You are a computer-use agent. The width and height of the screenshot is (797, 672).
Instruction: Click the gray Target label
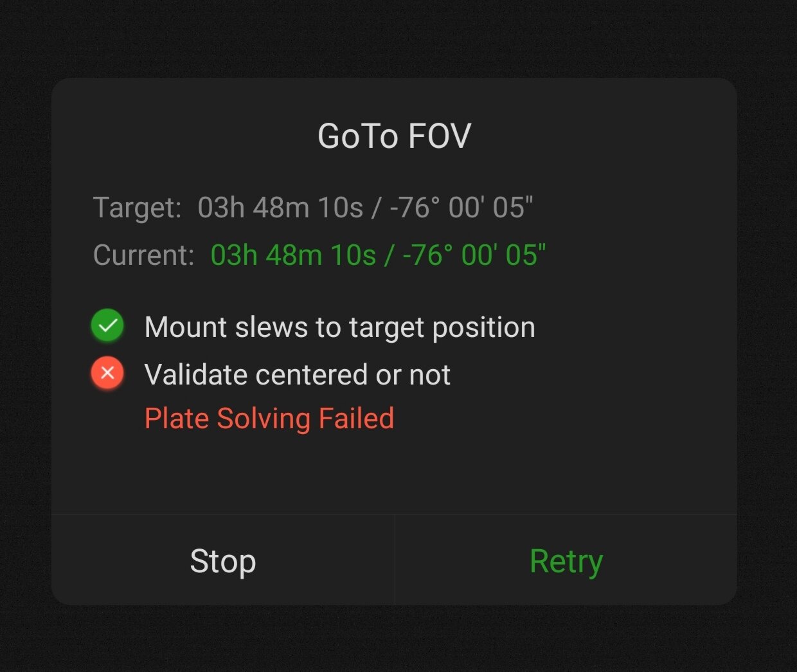point(137,208)
